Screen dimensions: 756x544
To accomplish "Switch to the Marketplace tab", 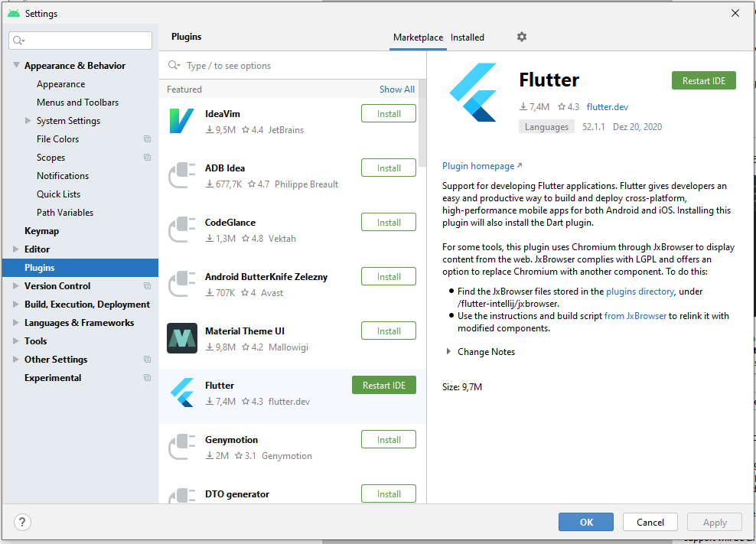I will (418, 37).
